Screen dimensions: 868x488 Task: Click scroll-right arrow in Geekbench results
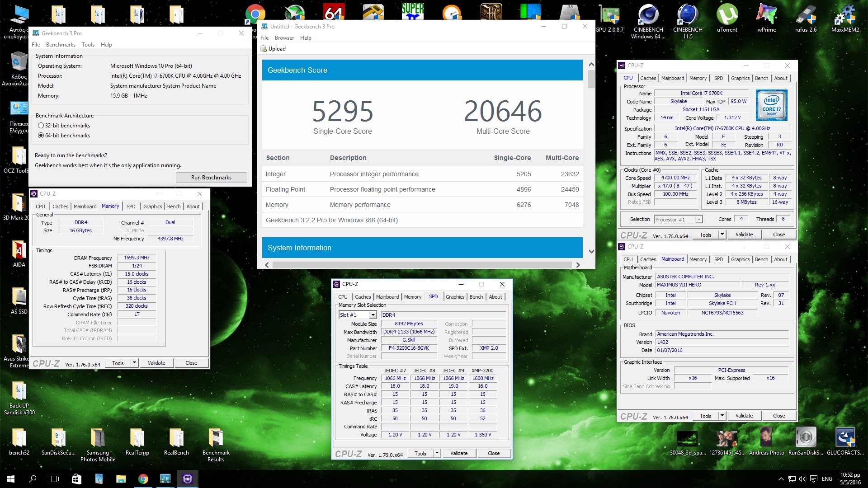pos(578,265)
